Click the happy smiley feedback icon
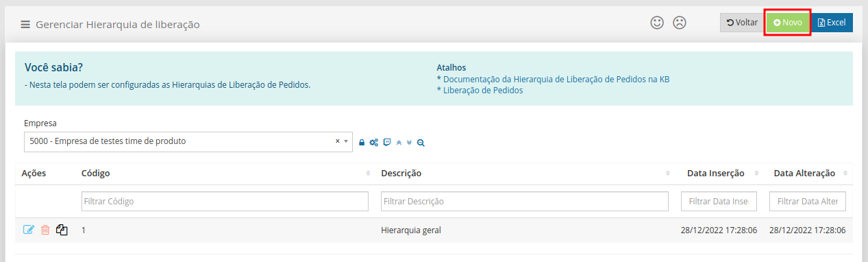This screenshot has width=868, height=262. coord(657,23)
